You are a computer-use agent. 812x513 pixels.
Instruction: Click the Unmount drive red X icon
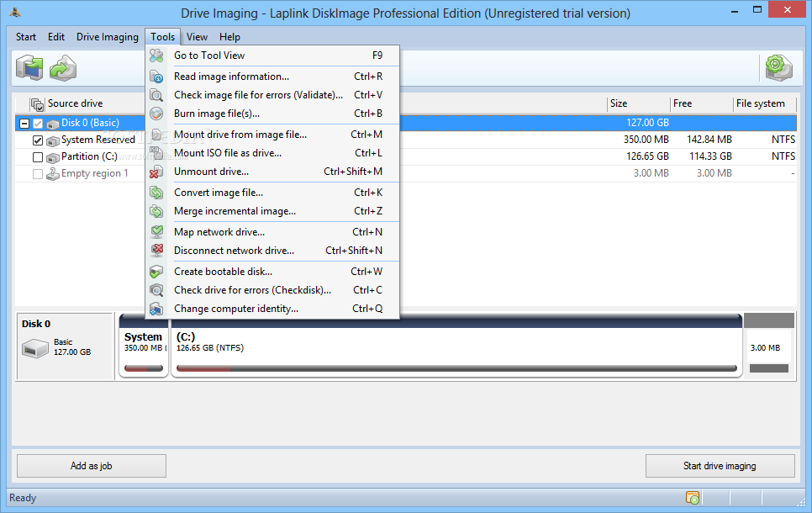coord(156,172)
